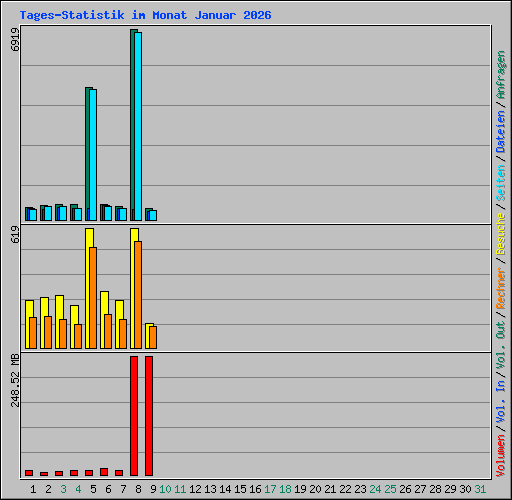Viewport: 512px width, 500px height.
Task: Click green day label '31' on the x-axis
Action: point(480,489)
